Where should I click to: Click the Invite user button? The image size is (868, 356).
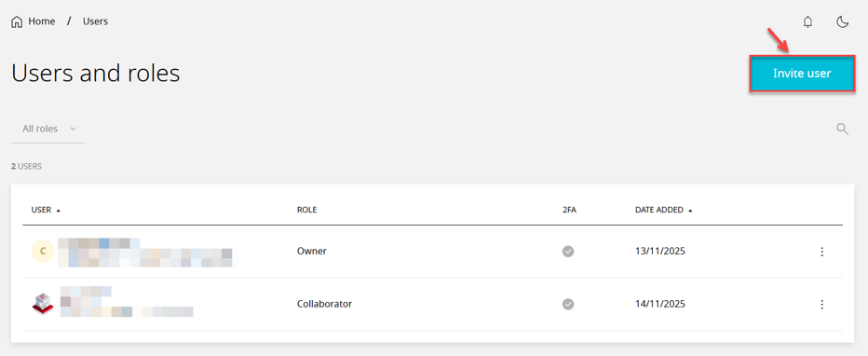tap(802, 73)
